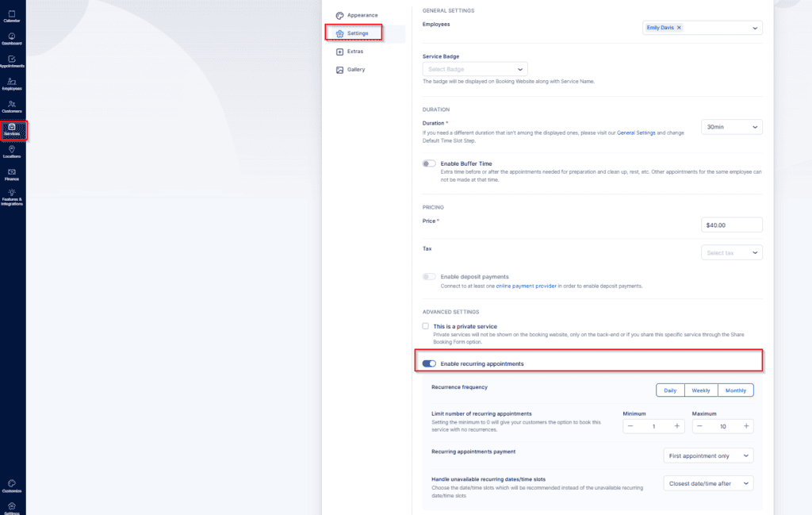The height and width of the screenshot is (515, 812).
Task: Click the Price input field
Action: click(731, 225)
